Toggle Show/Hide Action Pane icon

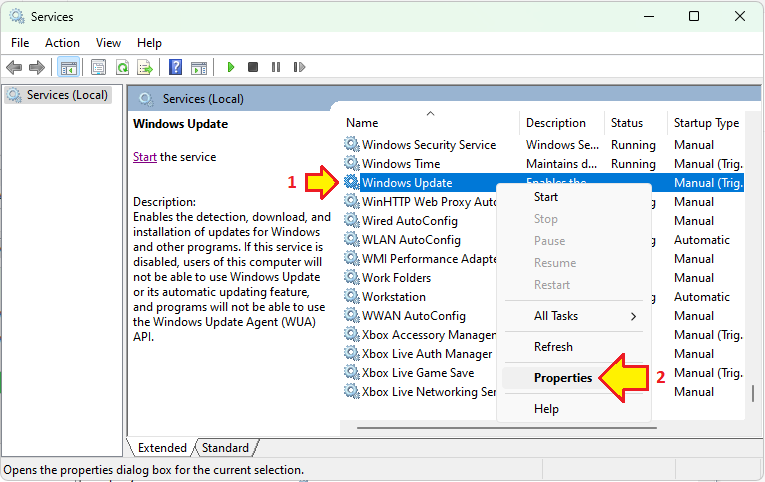tap(199, 67)
